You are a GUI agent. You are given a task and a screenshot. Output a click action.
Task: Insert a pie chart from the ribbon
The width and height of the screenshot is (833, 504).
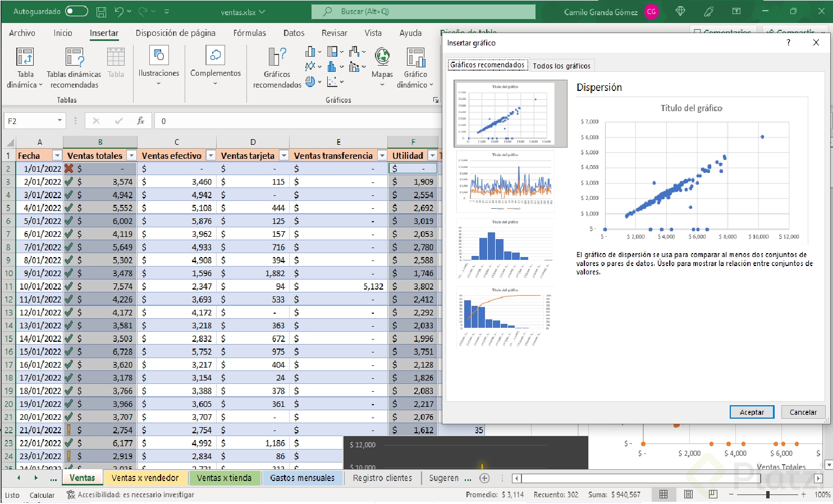[x=310, y=81]
